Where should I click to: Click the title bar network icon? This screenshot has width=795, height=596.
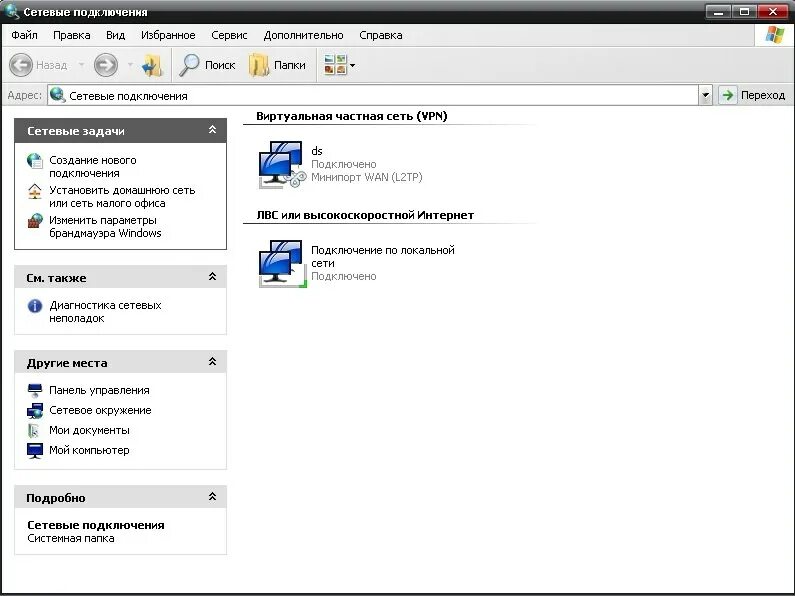pyautogui.click(x=12, y=11)
